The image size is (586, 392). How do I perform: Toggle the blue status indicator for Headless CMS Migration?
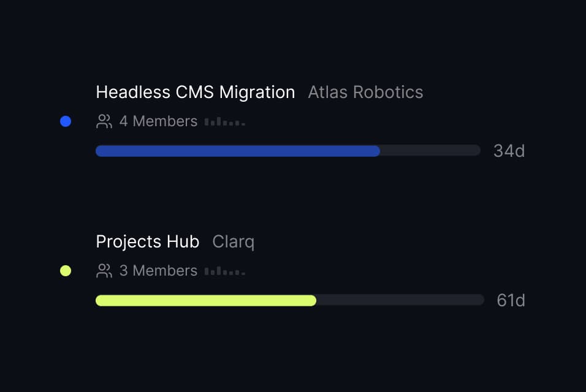[x=66, y=121]
